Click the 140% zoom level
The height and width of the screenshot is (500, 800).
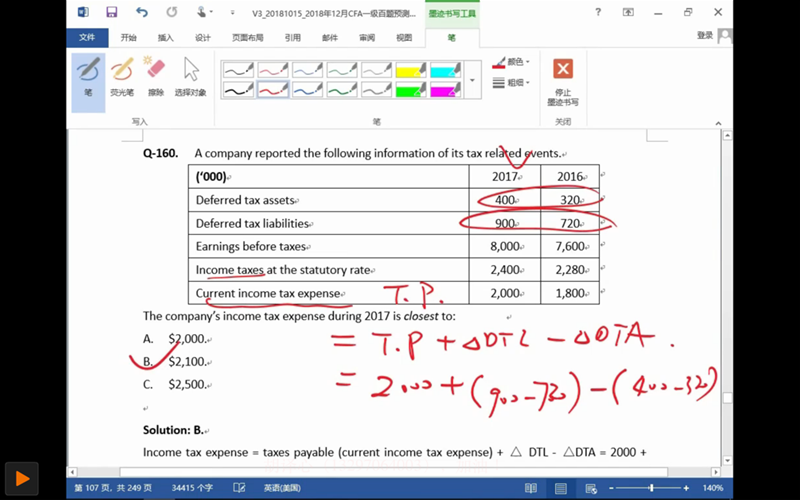(x=712, y=488)
